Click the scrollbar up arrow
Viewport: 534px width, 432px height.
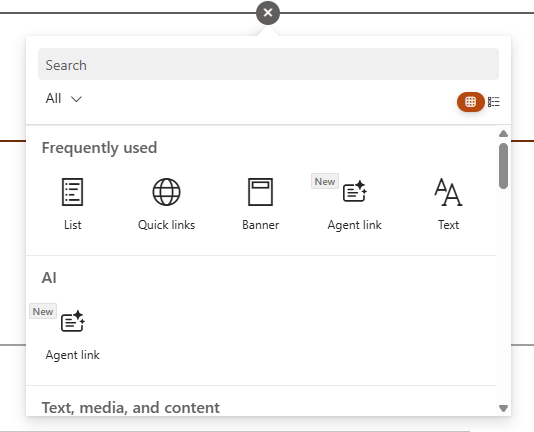[x=503, y=134]
